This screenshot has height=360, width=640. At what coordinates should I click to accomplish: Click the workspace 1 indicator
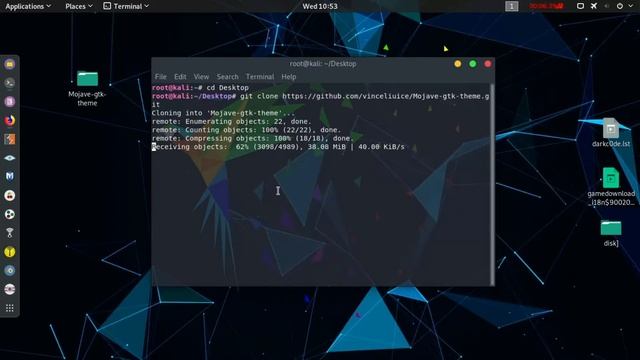coord(511,6)
